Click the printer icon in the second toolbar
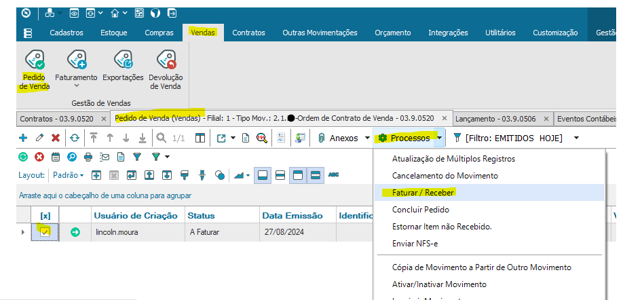Screen dimensions: 644x300 [88, 157]
